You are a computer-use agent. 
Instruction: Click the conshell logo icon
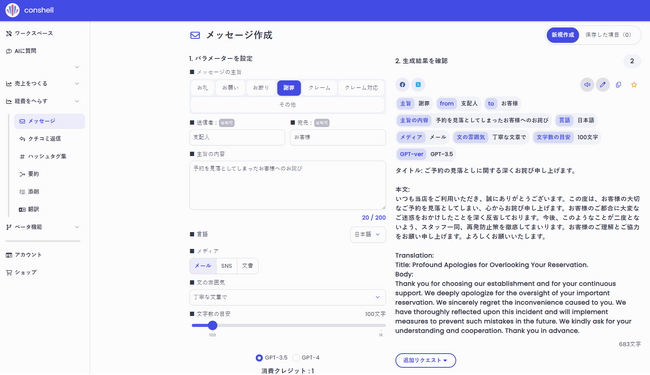[x=12, y=10]
